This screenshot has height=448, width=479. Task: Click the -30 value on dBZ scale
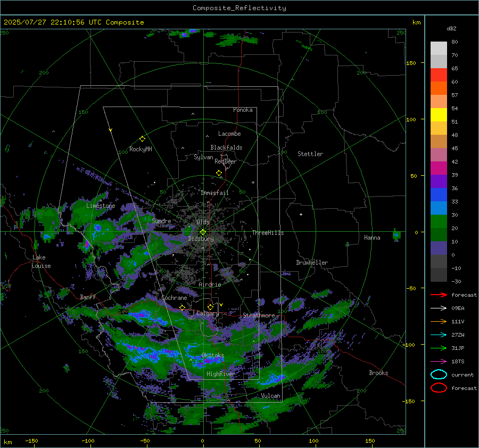coord(456,281)
